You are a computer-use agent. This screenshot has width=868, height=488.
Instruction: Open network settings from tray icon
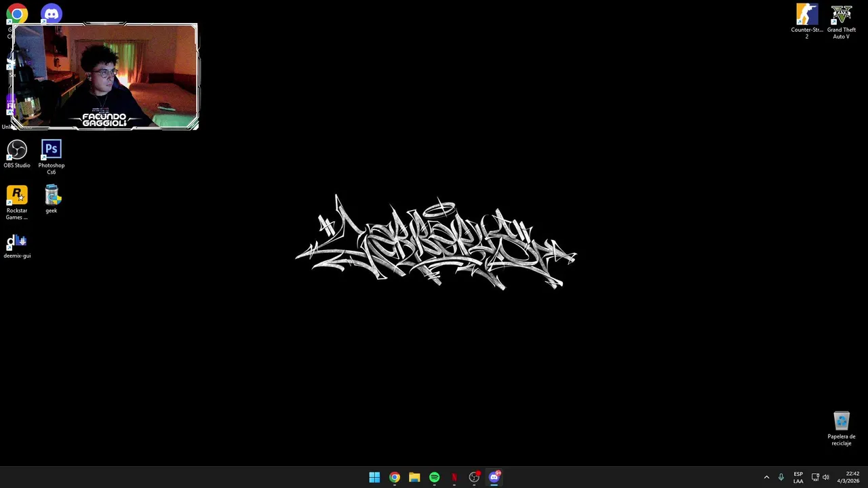tap(815, 477)
